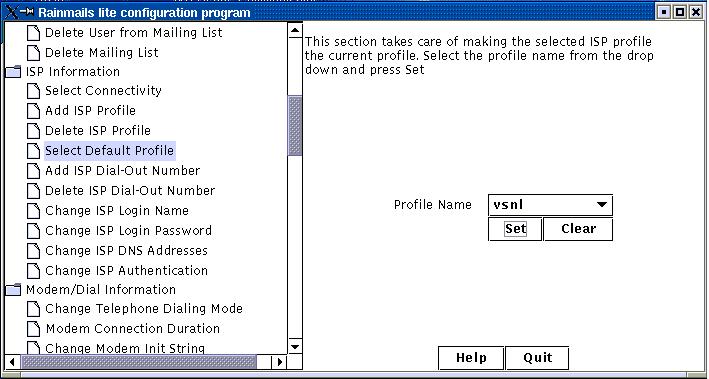Select the vsnl profile combo box

550,205
